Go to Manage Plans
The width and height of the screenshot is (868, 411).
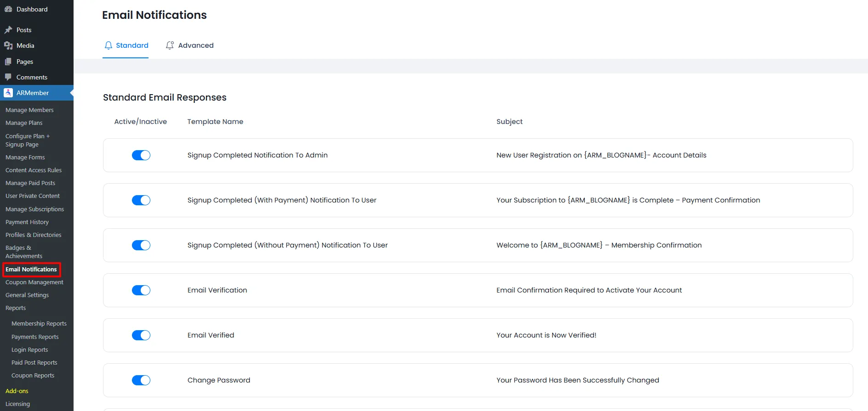click(24, 123)
